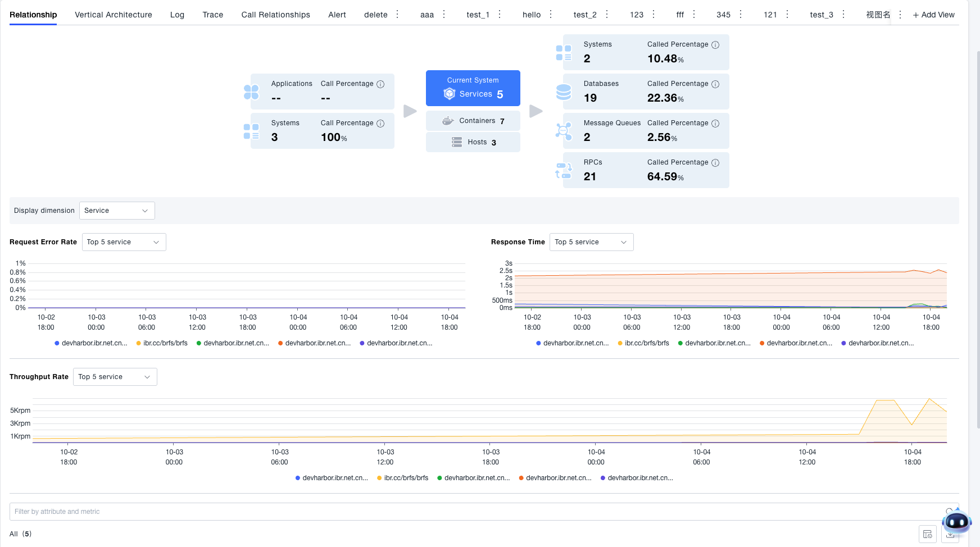Image resolution: width=980 pixels, height=547 pixels.
Task: Expand Response Time Top 5 service dropdown
Action: pos(591,242)
